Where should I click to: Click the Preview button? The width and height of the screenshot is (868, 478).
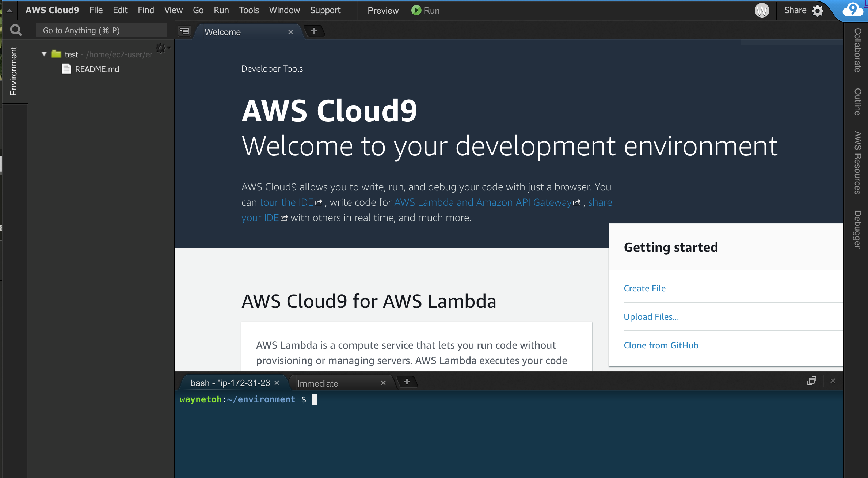pos(383,10)
